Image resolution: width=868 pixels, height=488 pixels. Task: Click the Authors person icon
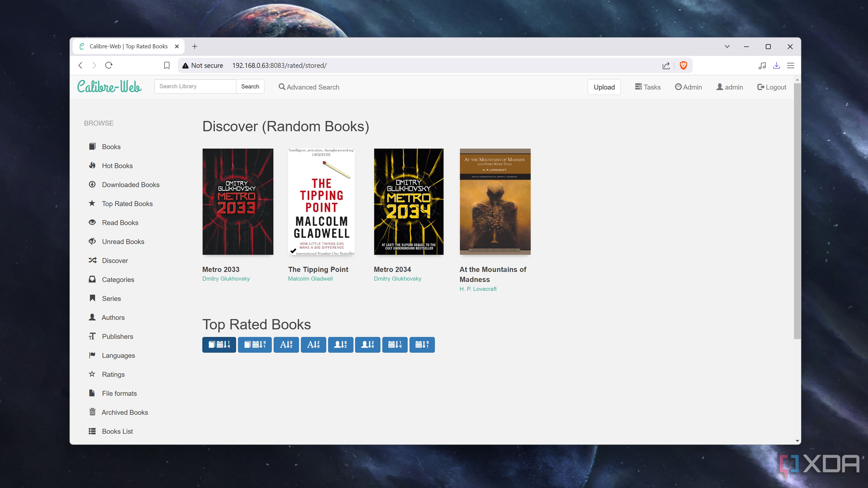click(x=92, y=317)
